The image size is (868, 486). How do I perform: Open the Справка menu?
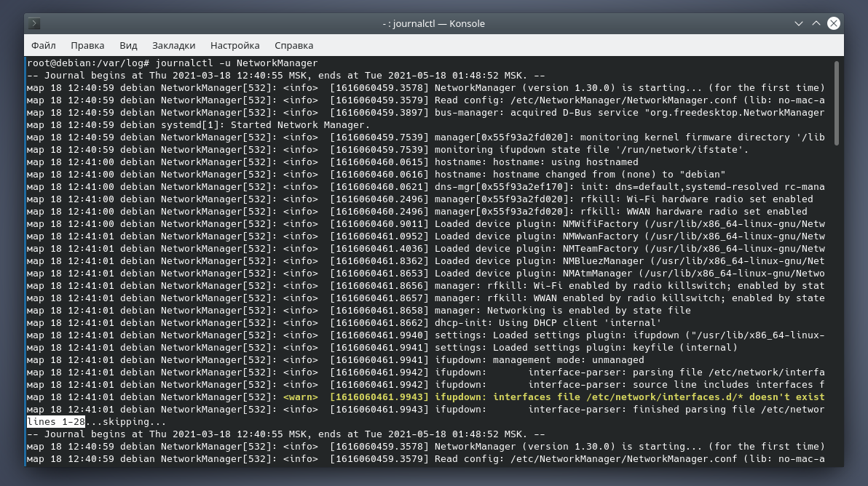(x=294, y=45)
